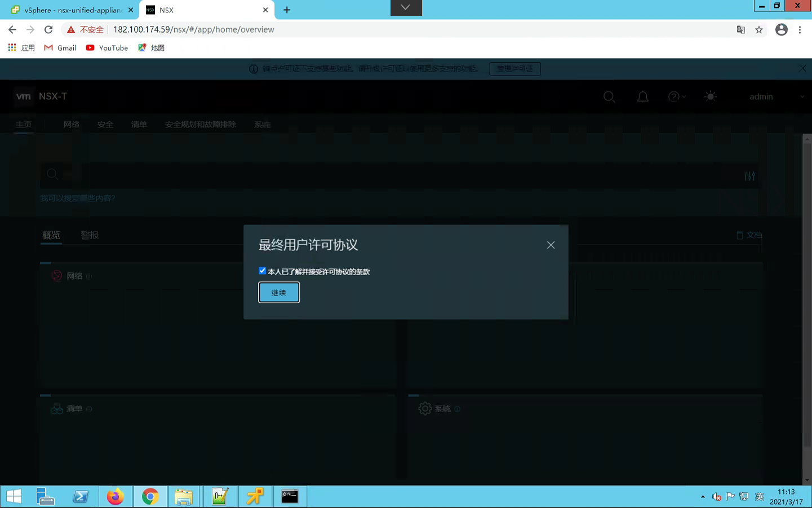
Task: Open the help question mark dropdown
Action: (676, 97)
